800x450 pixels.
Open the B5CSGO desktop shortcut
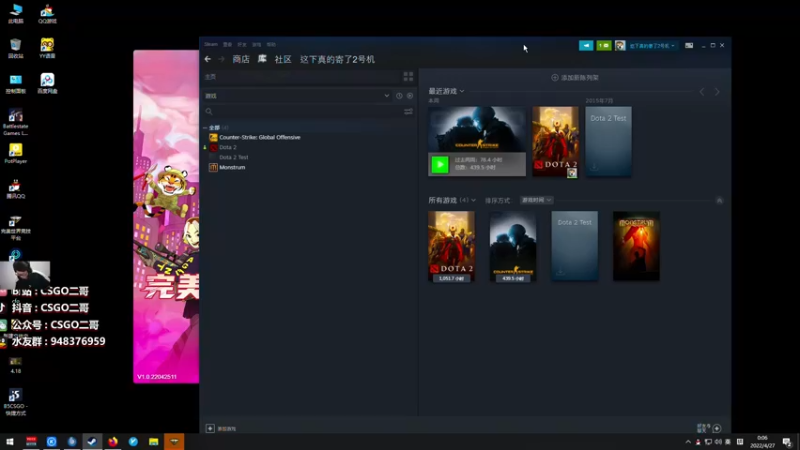coord(15,402)
